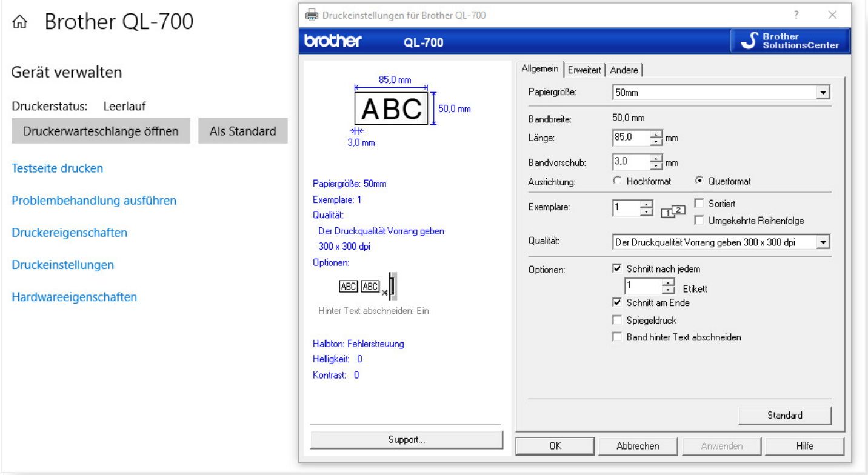The width and height of the screenshot is (868, 475).
Task: Click the cut options ABC illustration
Action: pos(368,287)
